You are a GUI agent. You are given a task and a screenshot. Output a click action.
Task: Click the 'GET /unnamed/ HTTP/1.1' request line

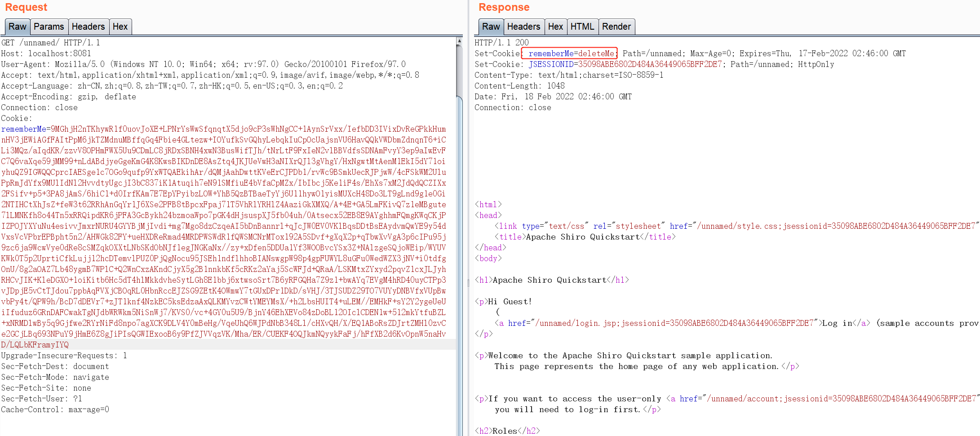(51, 43)
